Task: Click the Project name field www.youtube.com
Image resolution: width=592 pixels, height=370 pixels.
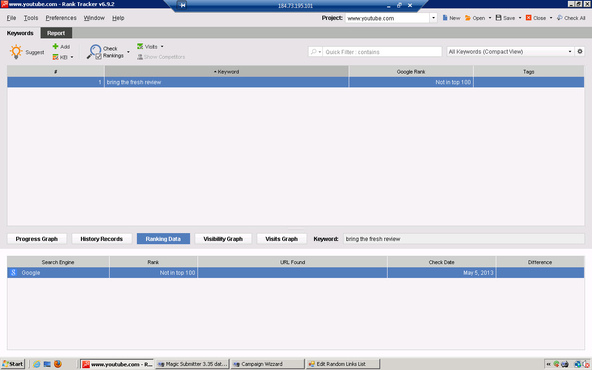Action: click(x=387, y=18)
